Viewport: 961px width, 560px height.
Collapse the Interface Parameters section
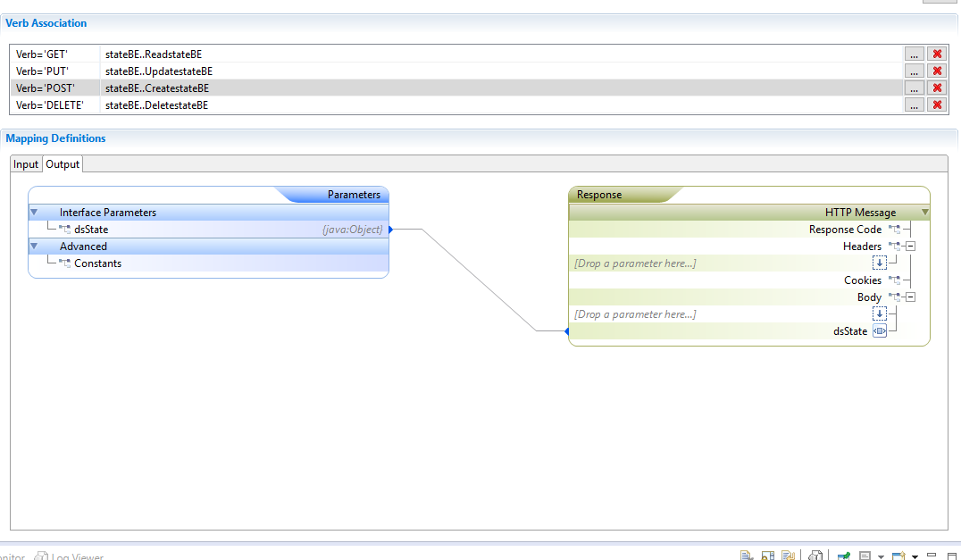tap(34, 212)
